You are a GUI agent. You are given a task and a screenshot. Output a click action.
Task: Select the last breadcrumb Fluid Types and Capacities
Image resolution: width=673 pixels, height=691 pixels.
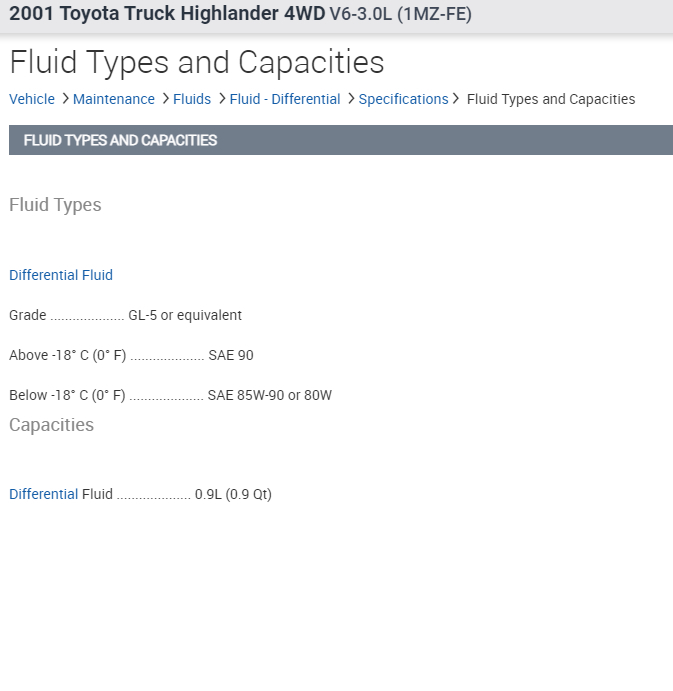(551, 99)
